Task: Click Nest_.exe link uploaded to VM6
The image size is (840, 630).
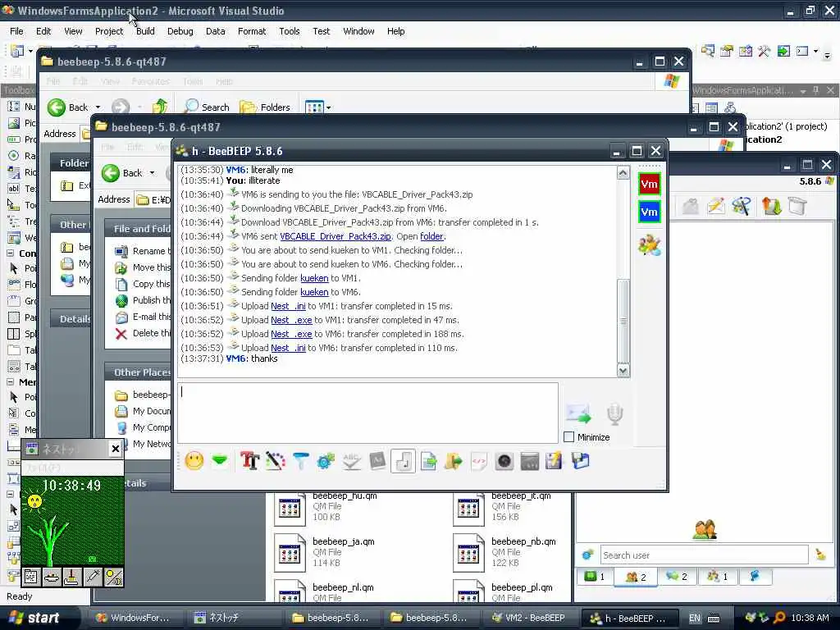Action: click(x=291, y=334)
